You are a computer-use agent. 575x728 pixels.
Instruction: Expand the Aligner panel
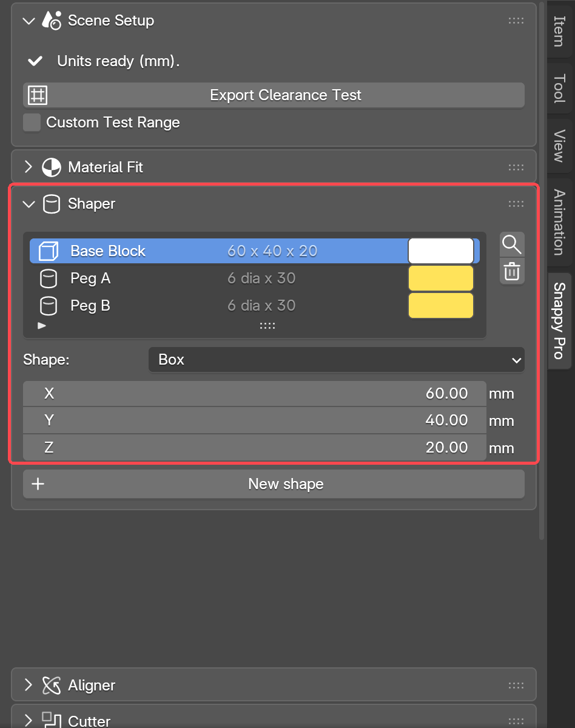(x=29, y=686)
